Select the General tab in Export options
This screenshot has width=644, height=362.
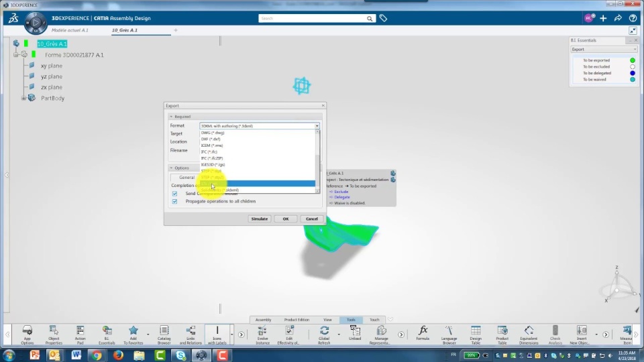pyautogui.click(x=186, y=177)
